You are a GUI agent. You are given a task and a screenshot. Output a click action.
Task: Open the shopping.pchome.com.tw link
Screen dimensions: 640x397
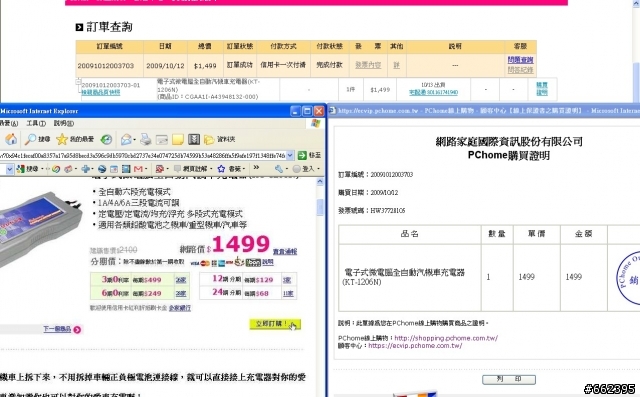tap(446, 338)
